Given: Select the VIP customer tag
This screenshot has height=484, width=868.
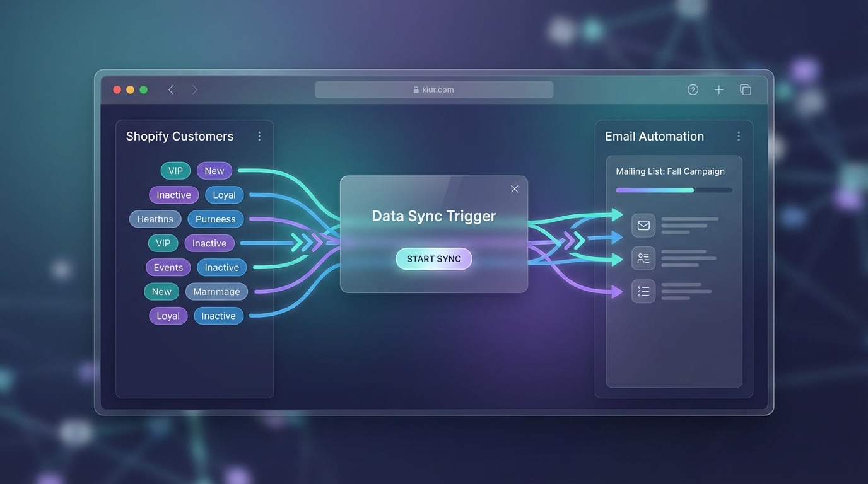Looking at the screenshot, I should point(175,170).
